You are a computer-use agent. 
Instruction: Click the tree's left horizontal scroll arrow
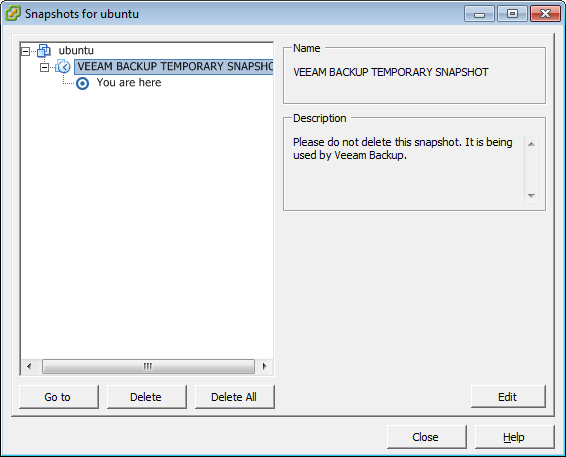[29, 366]
